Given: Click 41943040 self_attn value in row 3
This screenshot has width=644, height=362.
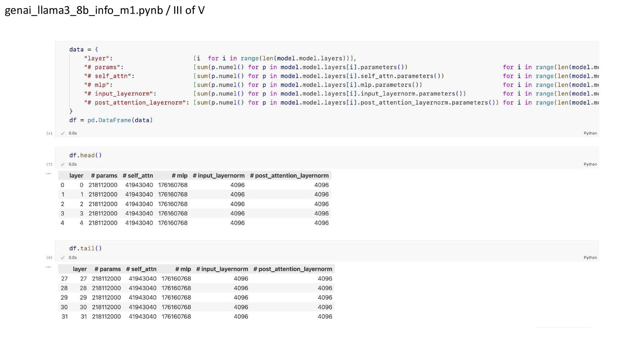Looking at the screenshot, I should [x=139, y=214].
